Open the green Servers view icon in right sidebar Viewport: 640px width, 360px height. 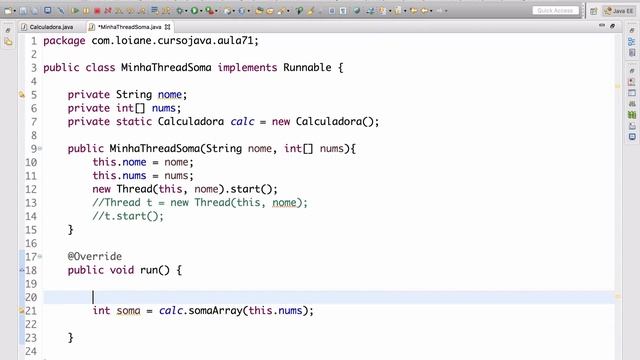pos(632,115)
